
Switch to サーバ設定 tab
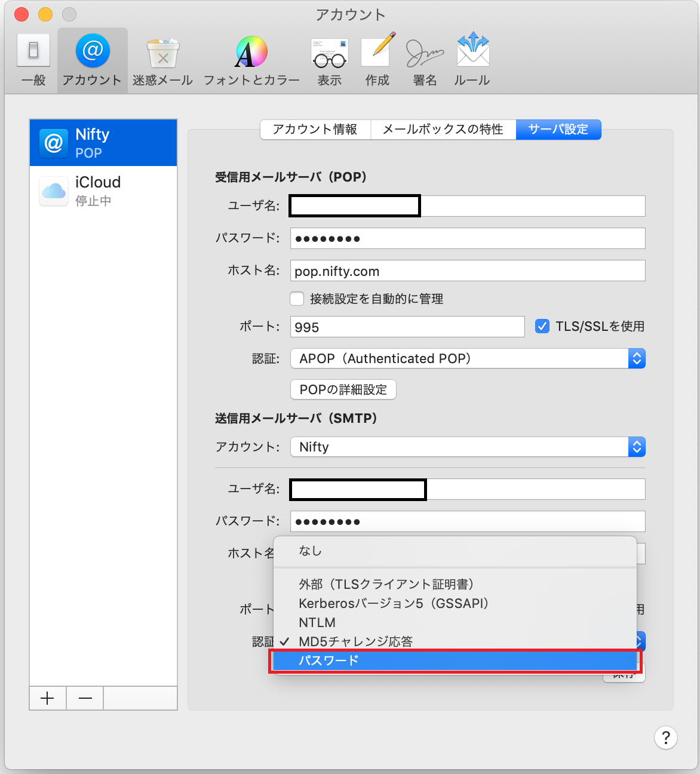tap(558, 130)
